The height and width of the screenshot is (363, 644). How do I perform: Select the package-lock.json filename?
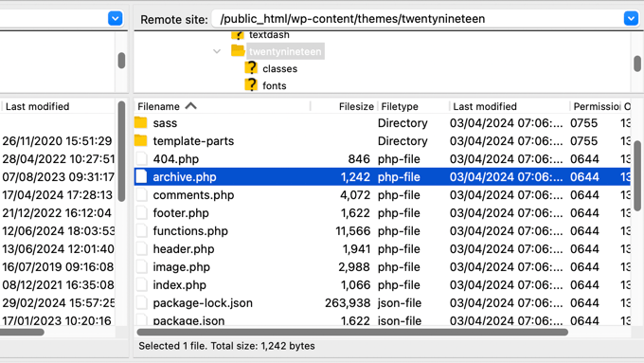203,303
